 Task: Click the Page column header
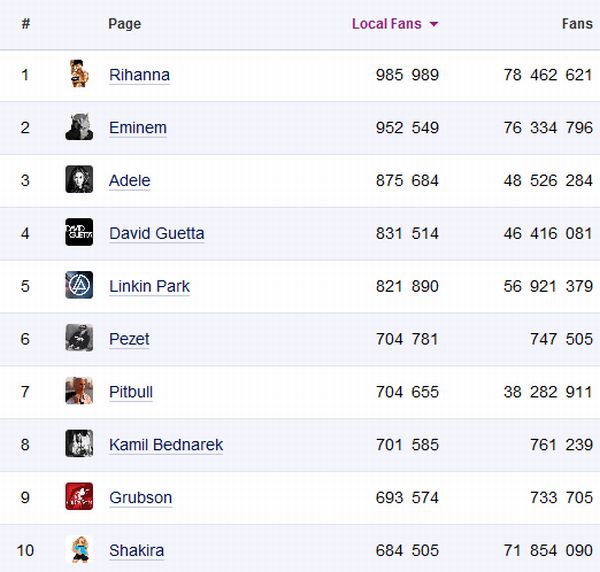coord(124,24)
